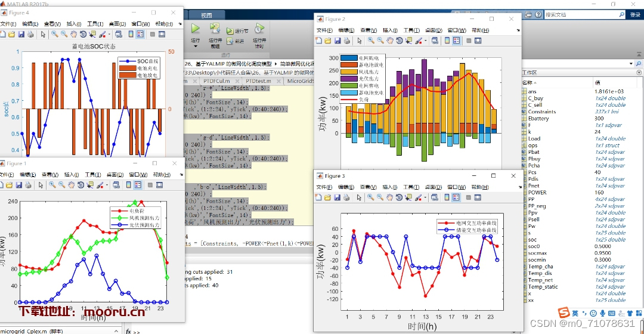Select Rotate 3D tool in Figure 2

pyautogui.click(x=399, y=41)
